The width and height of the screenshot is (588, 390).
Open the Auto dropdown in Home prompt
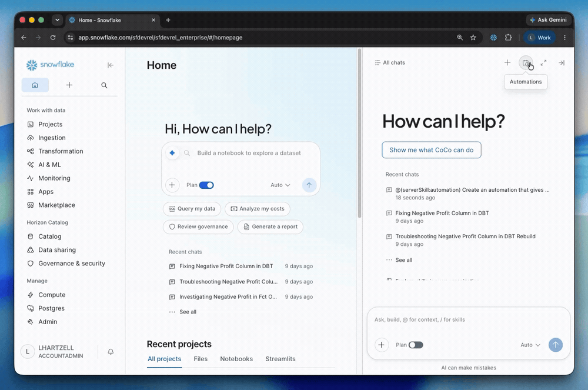[280, 185]
